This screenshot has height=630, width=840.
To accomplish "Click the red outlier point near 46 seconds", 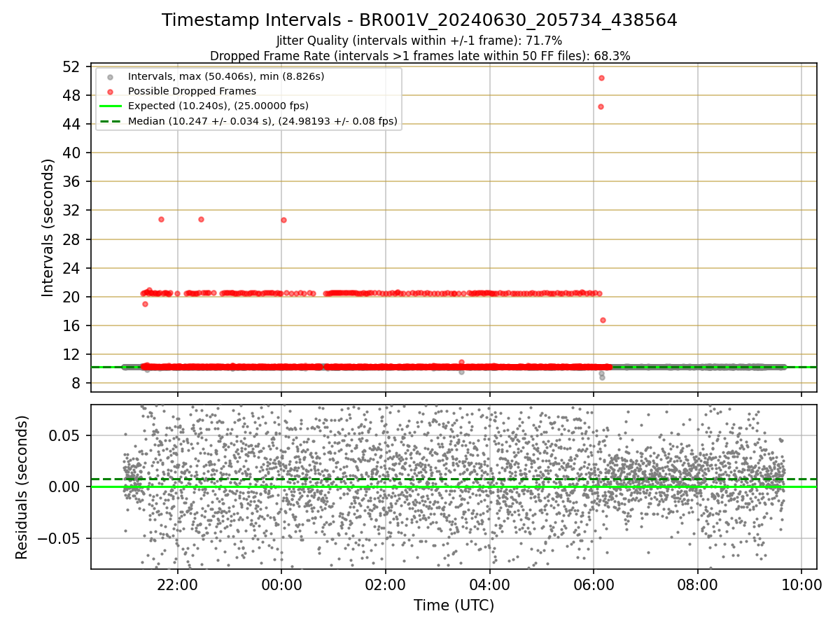I will point(601,106).
